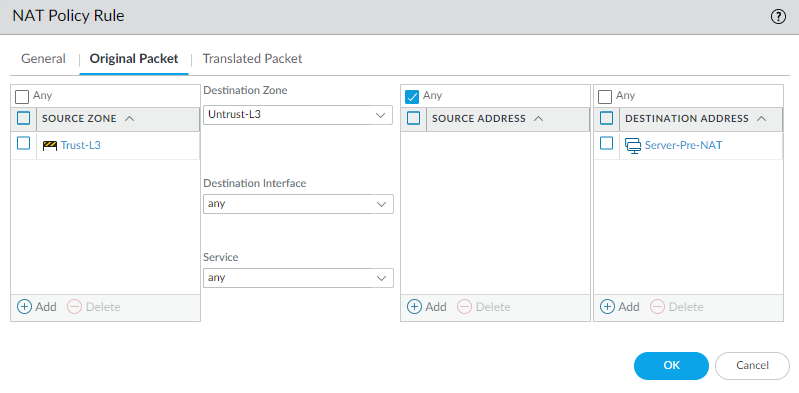Open the Destination Interface dropdown arrow

(381, 204)
